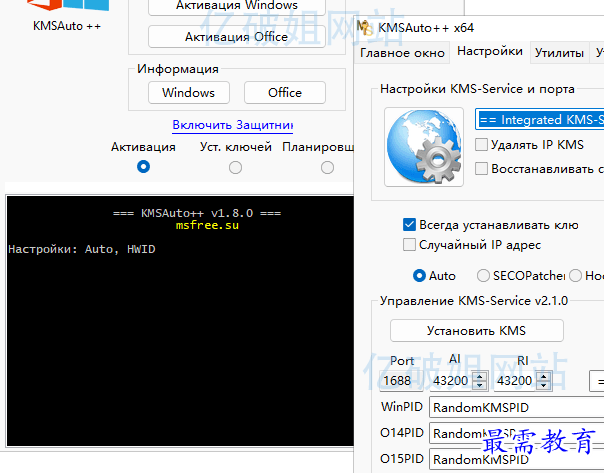Enable the Случайный IP адрес checkbox
This screenshot has height=473, width=604.
pyautogui.click(x=409, y=245)
